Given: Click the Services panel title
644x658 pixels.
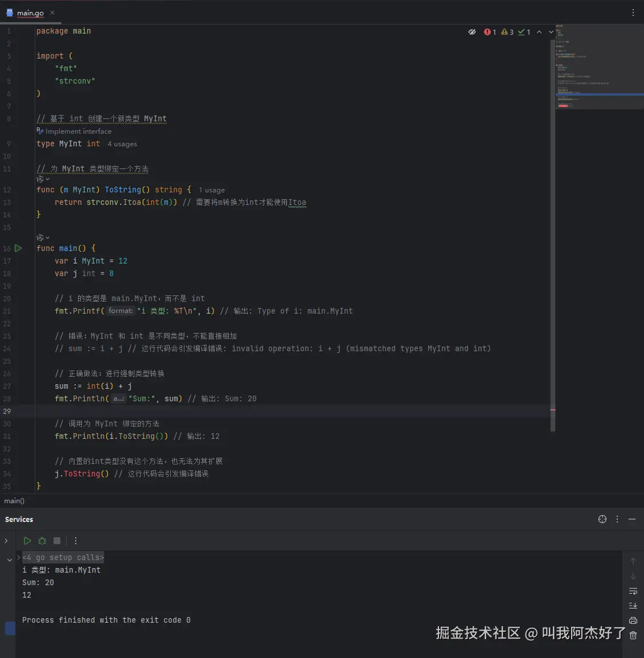Looking at the screenshot, I should (x=19, y=520).
